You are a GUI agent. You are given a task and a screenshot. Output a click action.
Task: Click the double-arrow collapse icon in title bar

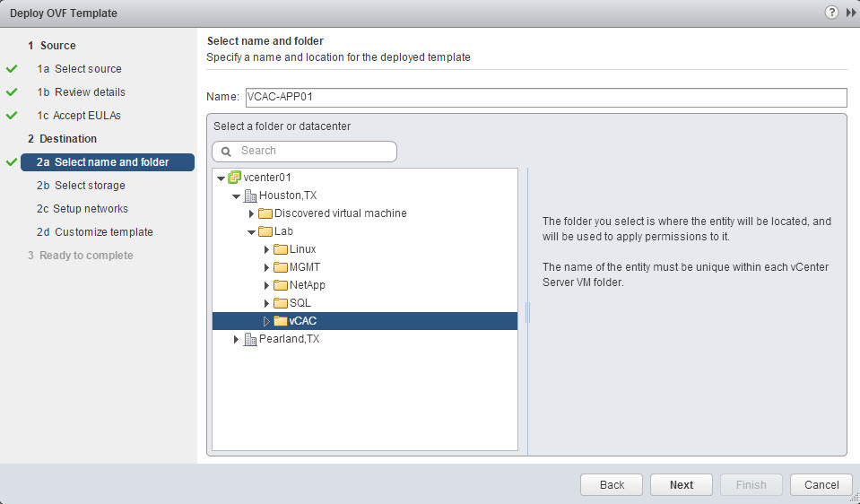(x=851, y=13)
